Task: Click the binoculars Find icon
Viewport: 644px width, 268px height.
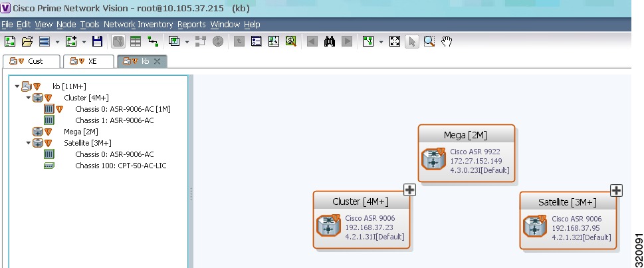Action: click(330, 41)
